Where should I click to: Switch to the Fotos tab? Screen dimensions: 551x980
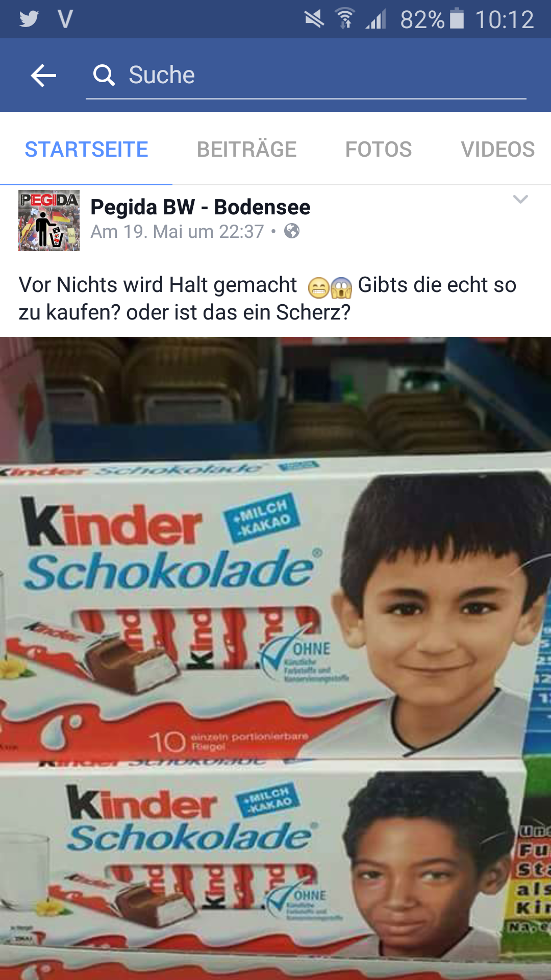pos(379,150)
